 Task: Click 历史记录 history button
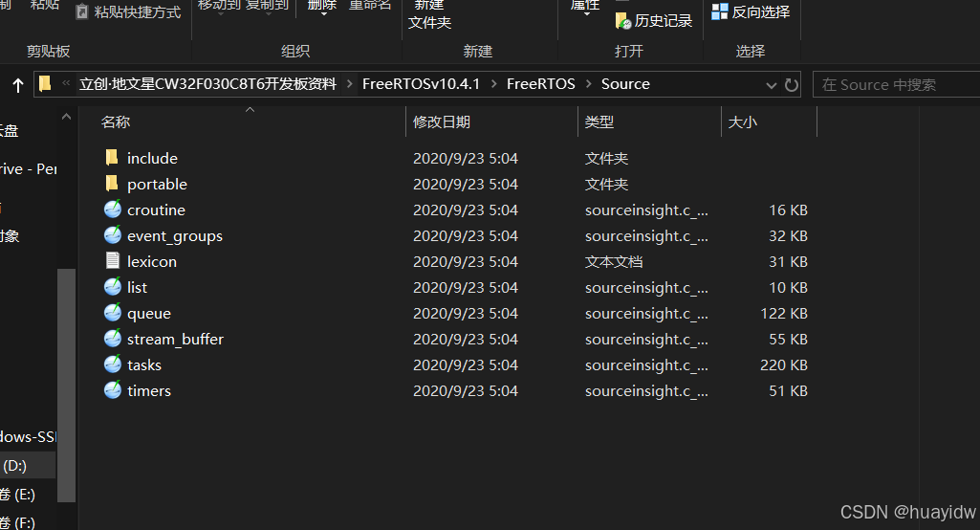pos(654,21)
